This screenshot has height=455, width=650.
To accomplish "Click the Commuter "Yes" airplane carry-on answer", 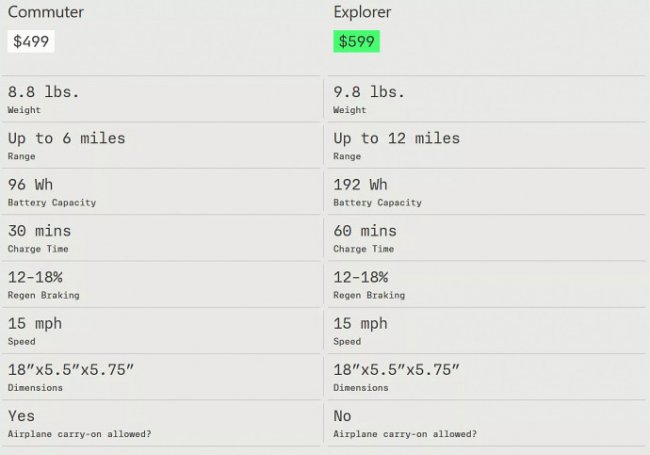I will coord(21,416).
